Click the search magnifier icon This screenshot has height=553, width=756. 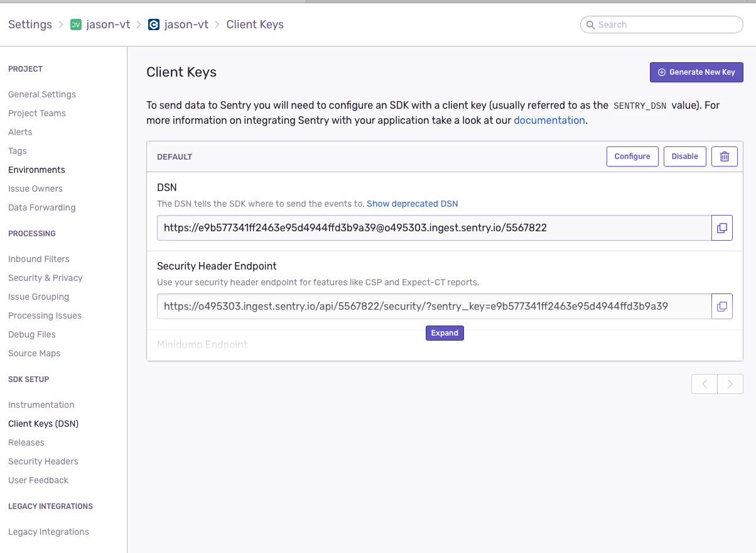click(x=591, y=25)
